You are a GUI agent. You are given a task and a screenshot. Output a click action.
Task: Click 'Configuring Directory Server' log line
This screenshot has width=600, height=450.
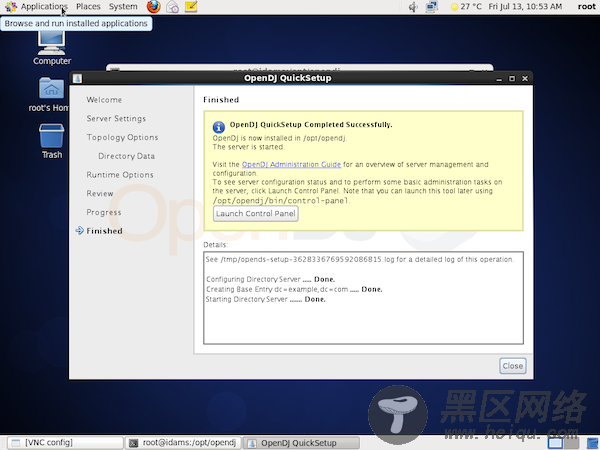point(271,279)
